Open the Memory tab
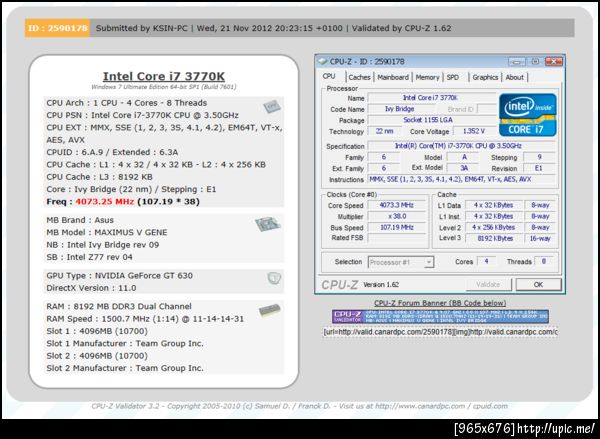600x439 pixels. coord(427,77)
